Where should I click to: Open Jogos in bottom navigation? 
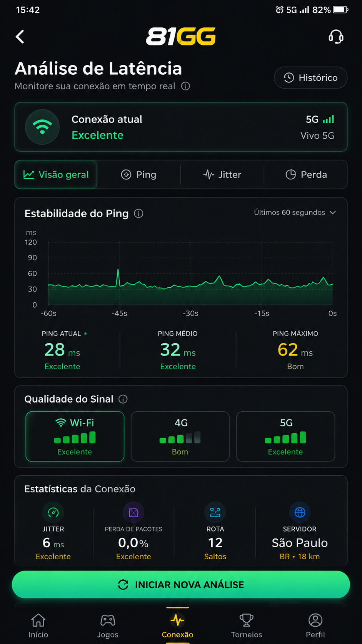(x=108, y=625)
